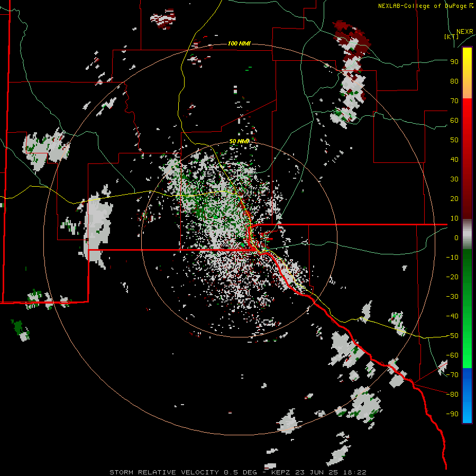This screenshot has width=476, height=476.
Task: Click the "NEXR" label above the color scale
Action: point(464,32)
